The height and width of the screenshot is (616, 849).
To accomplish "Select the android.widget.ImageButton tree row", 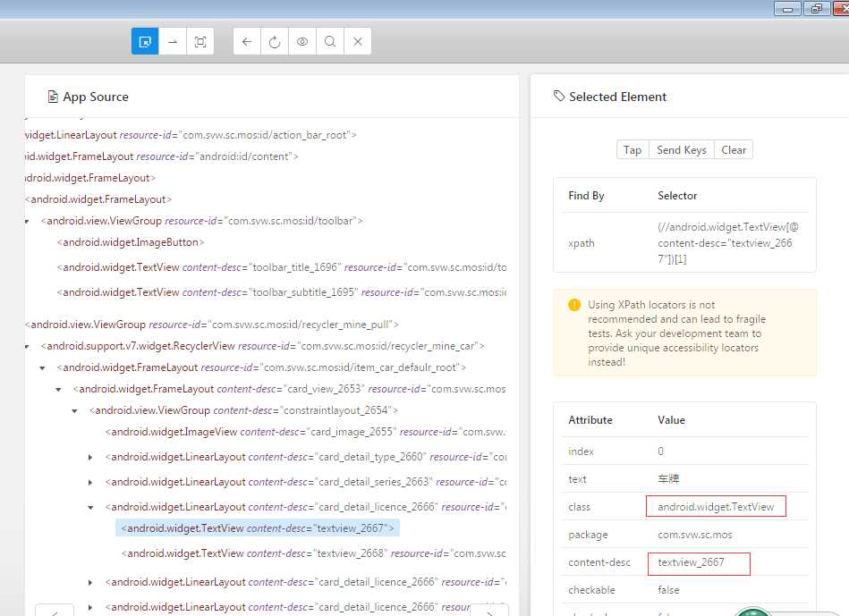I will pos(131,242).
